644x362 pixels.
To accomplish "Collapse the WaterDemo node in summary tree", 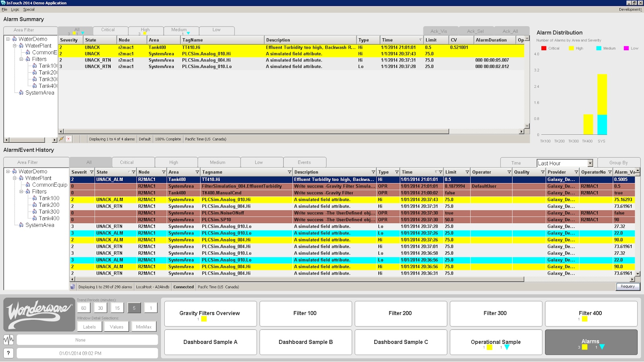I will (8, 39).
